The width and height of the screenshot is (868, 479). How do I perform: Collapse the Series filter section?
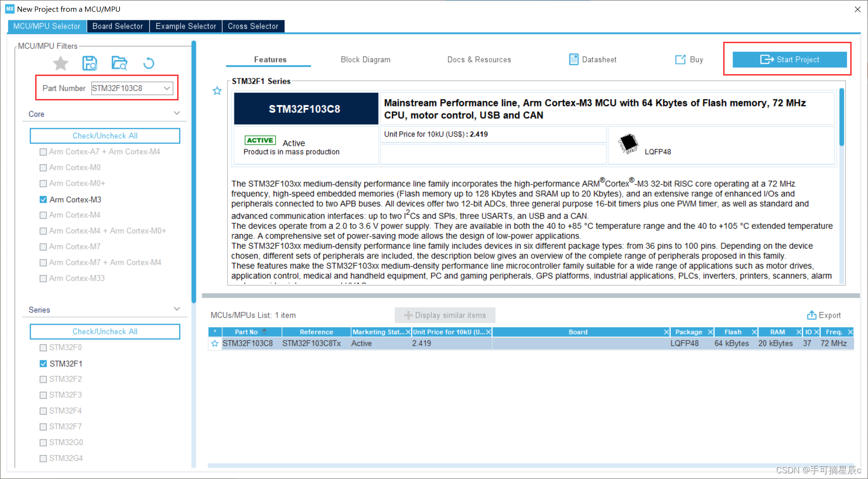tap(177, 309)
